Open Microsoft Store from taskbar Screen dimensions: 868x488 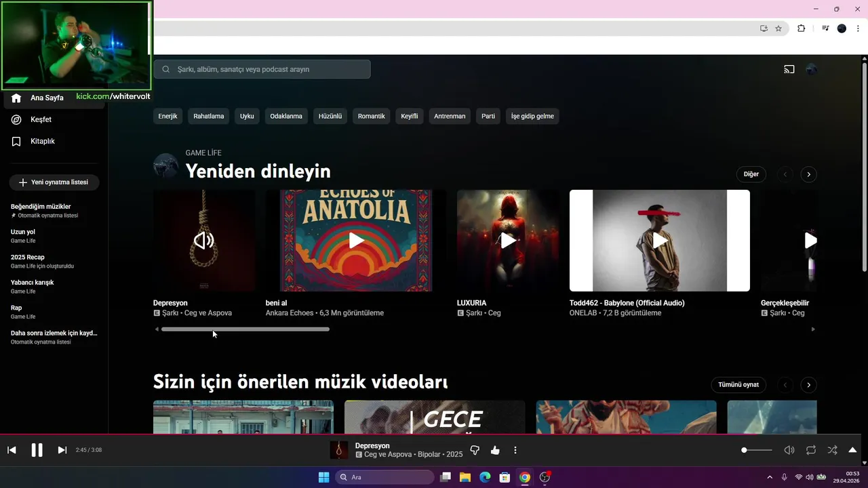pos(505,477)
